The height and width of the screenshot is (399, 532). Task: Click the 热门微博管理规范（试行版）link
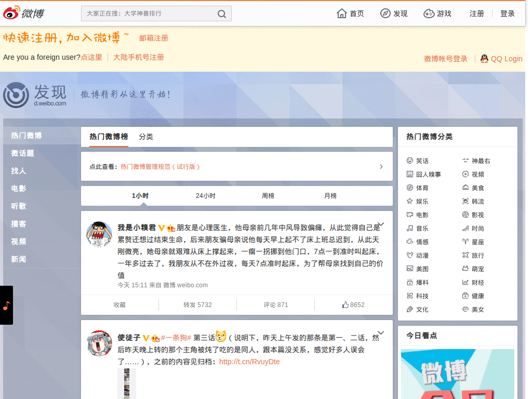[160, 167]
